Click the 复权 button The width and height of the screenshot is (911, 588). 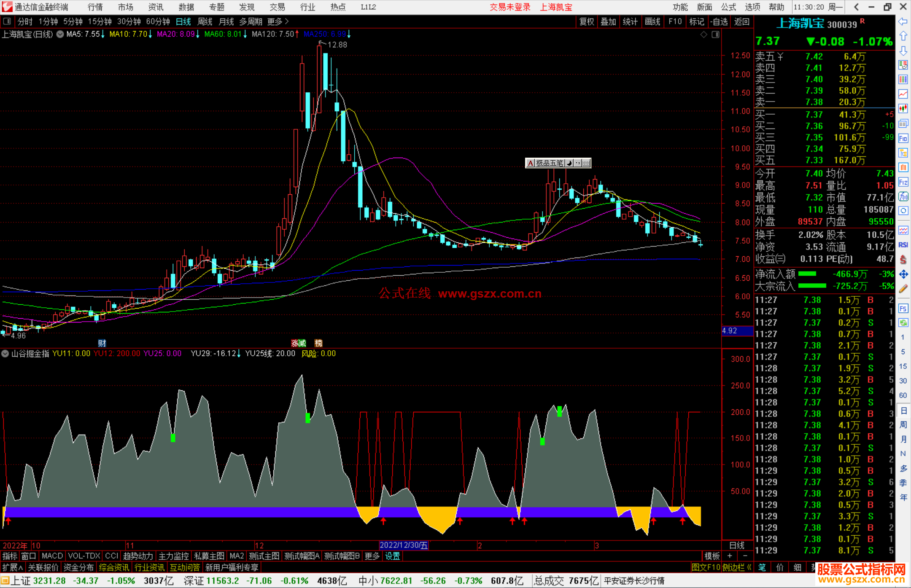click(x=587, y=21)
